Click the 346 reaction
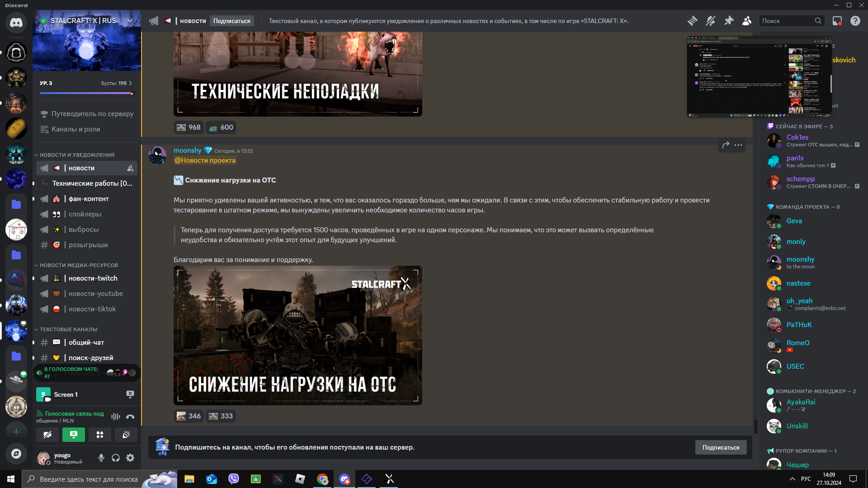Screen dimensions: 868x488 click(189, 416)
